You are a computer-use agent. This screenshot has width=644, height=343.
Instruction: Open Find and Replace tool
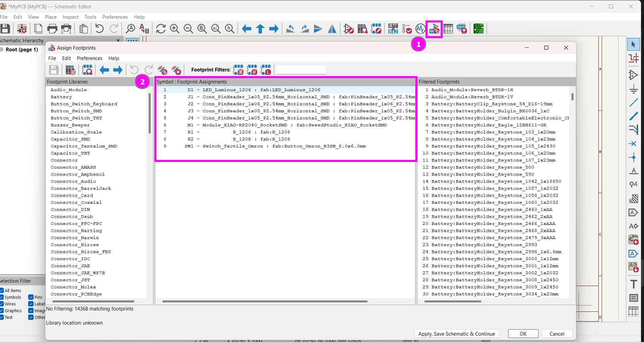click(144, 29)
